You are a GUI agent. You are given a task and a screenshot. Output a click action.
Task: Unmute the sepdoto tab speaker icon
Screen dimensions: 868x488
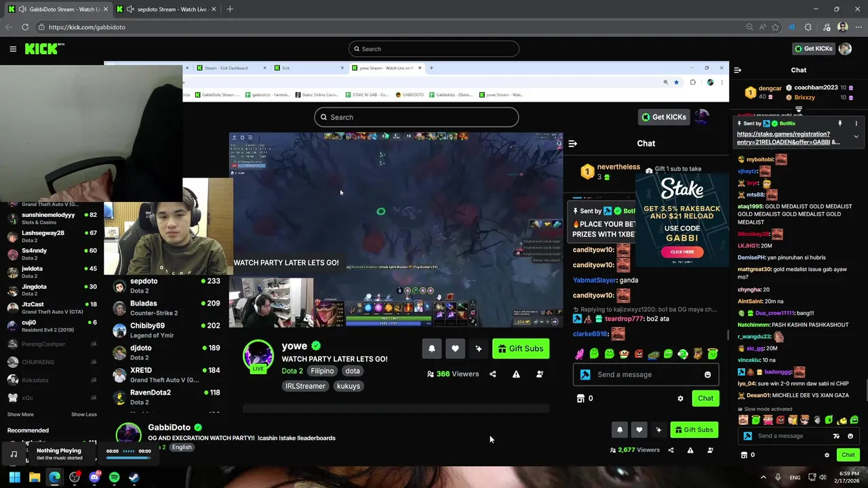pos(130,9)
